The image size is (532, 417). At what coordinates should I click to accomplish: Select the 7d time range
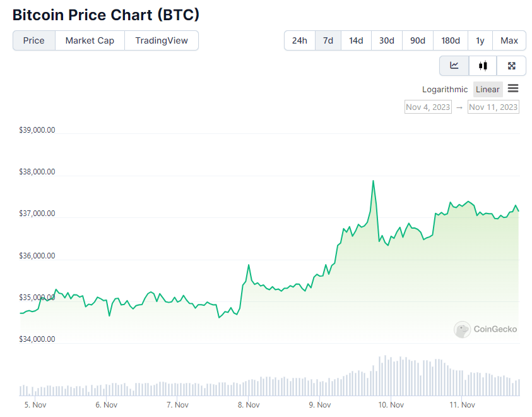[328, 40]
